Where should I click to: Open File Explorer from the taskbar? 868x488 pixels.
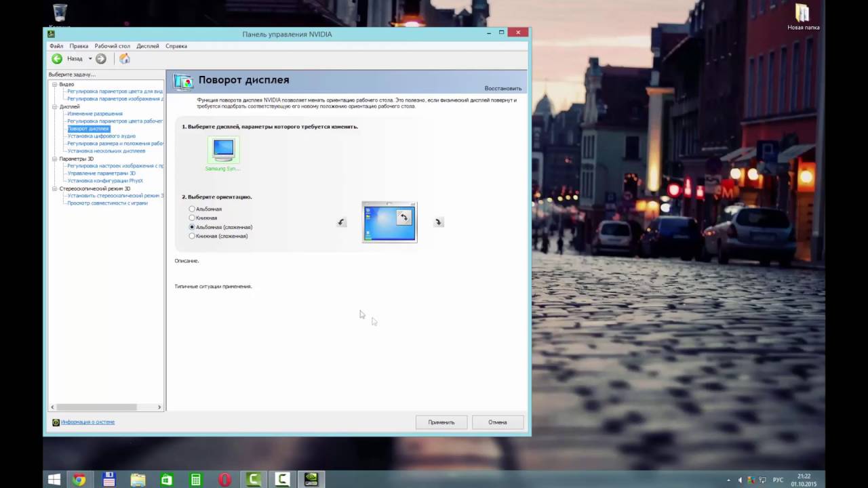point(138,480)
